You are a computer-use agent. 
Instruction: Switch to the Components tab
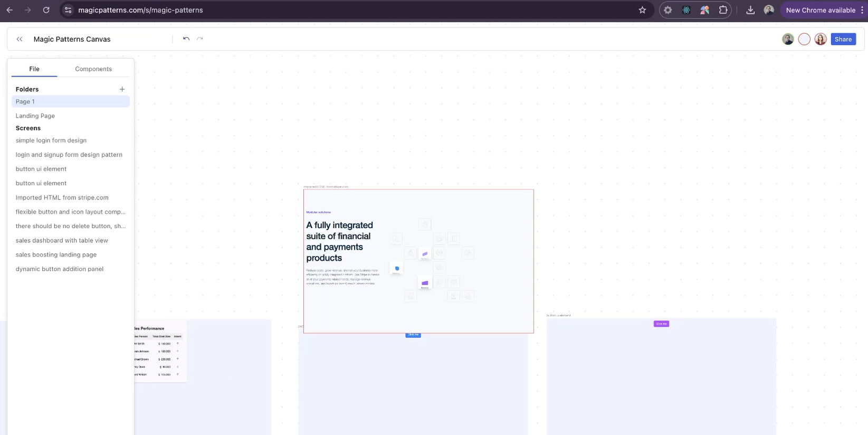point(93,69)
